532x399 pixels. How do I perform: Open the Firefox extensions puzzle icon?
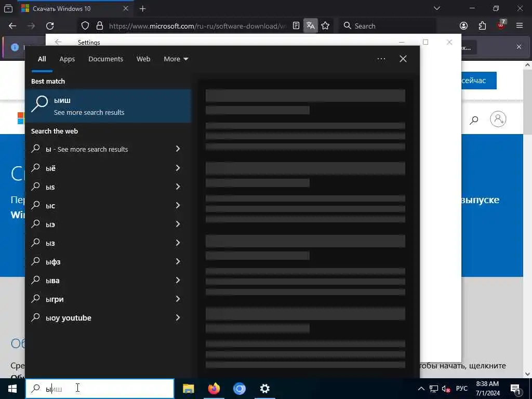pyautogui.click(x=482, y=26)
